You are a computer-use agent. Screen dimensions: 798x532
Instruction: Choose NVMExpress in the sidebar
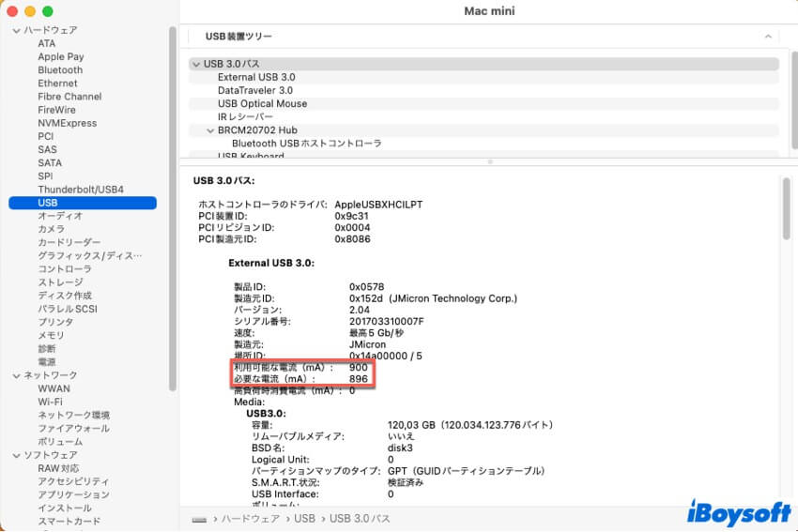coord(68,123)
